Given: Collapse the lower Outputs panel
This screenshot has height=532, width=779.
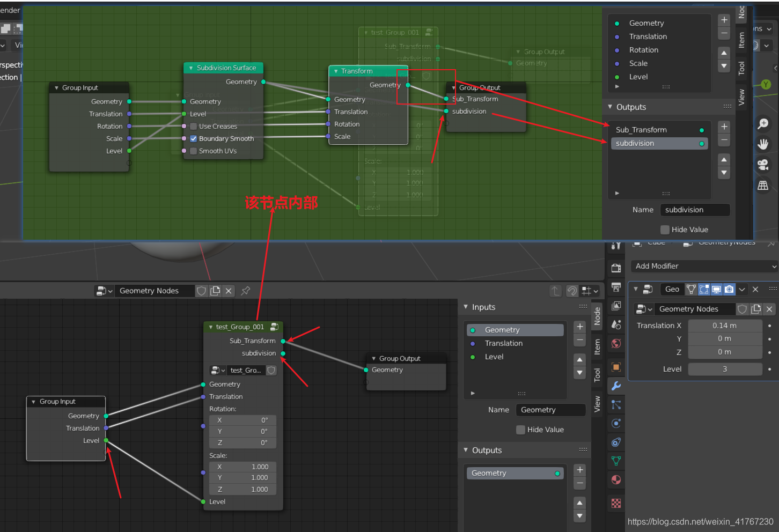Looking at the screenshot, I should 466,450.
